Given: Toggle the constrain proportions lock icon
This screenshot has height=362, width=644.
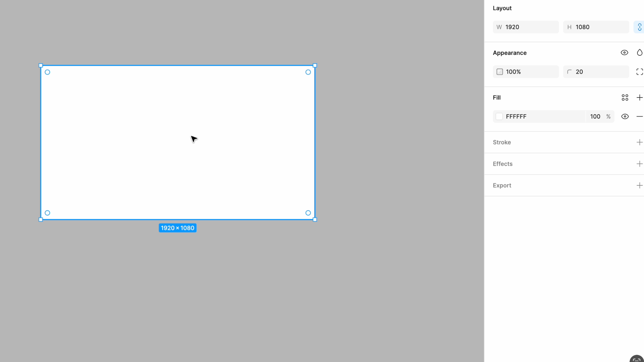Looking at the screenshot, I should pos(639,27).
